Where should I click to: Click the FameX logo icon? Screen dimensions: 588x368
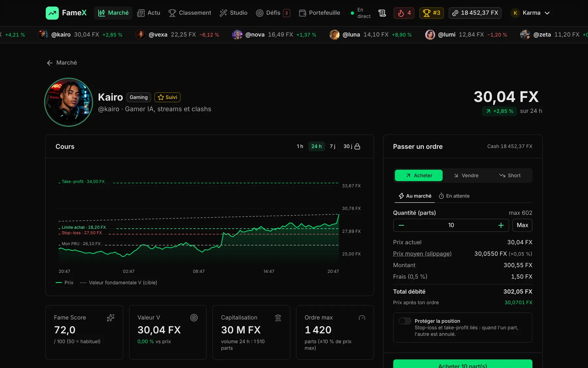pos(52,13)
